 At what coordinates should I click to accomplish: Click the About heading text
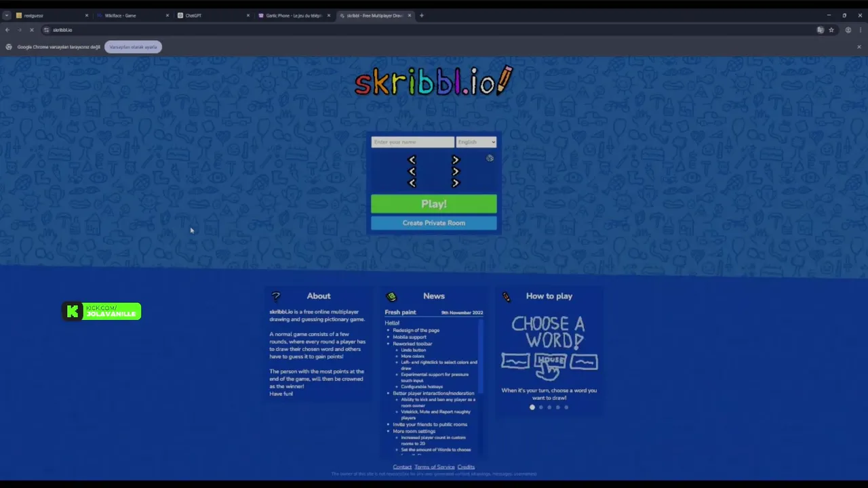click(319, 296)
